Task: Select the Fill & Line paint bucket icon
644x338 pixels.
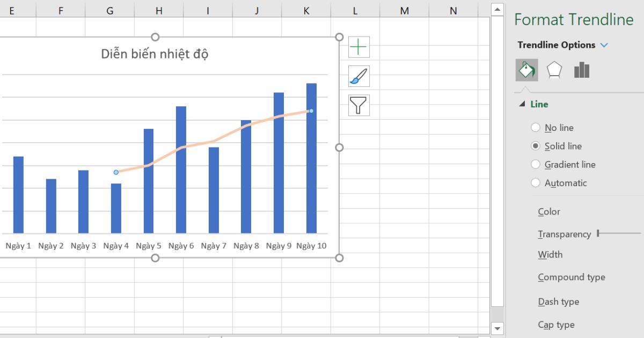Action: click(x=525, y=70)
